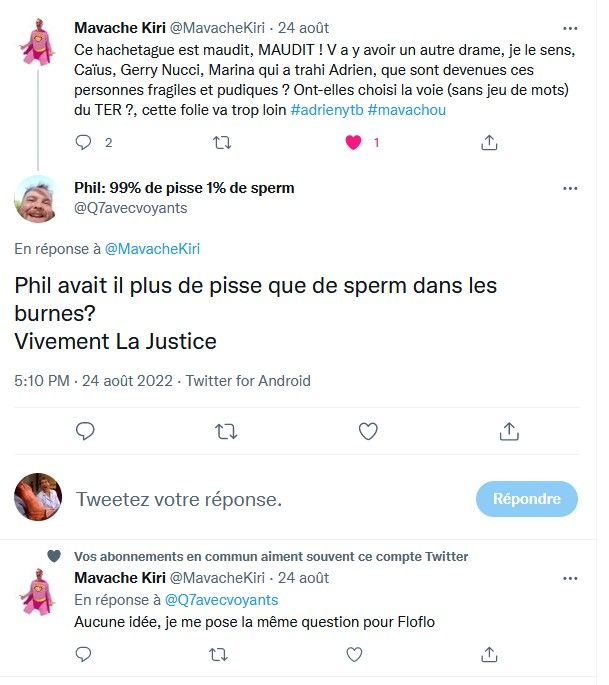Share the top Mavache Kiri tweet
Viewport: 609px width, 685px height.
(489, 142)
